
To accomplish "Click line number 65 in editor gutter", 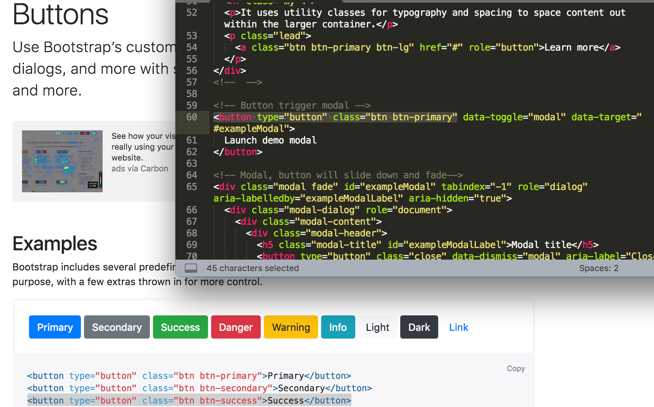I will 191,186.
